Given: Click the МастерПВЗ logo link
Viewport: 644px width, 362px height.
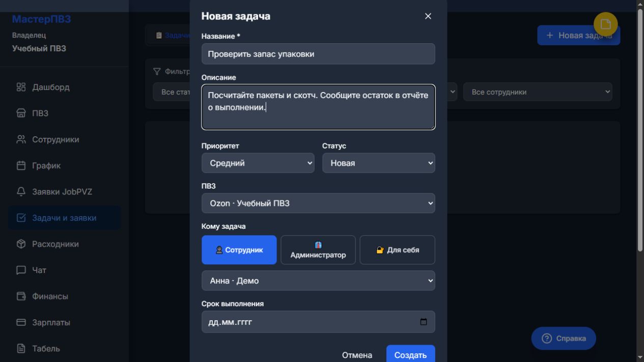Looking at the screenshot, I should [41, 19].
